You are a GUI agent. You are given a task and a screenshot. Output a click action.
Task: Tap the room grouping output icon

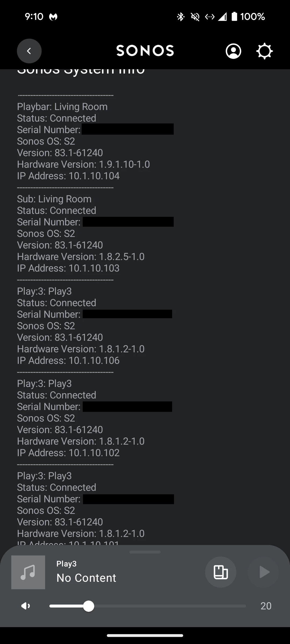221,572
